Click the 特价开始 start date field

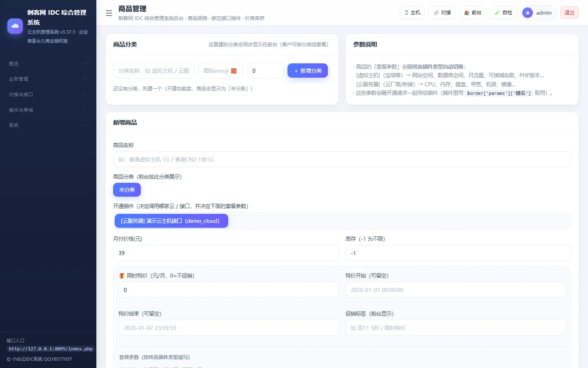point(456,290)
